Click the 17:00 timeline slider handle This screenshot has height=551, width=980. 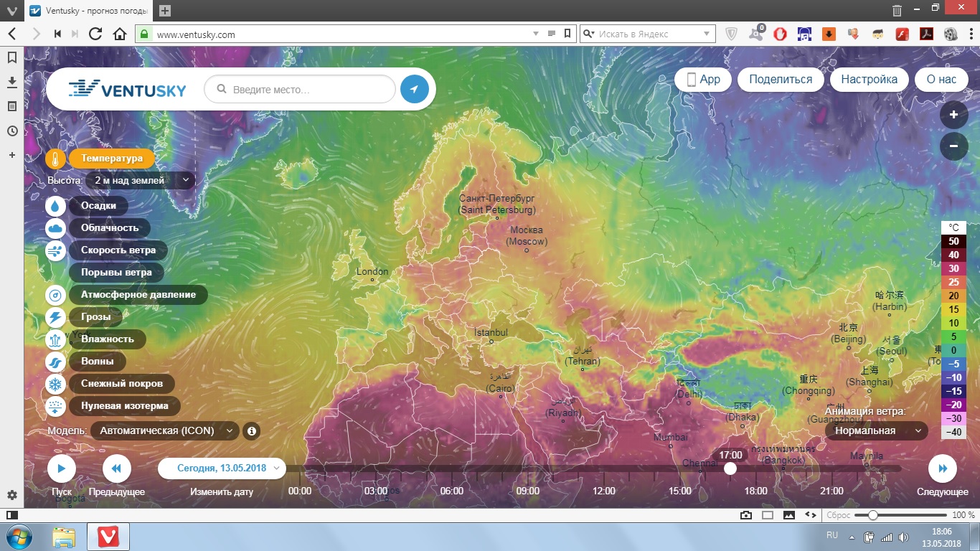[x=730, y=468]
